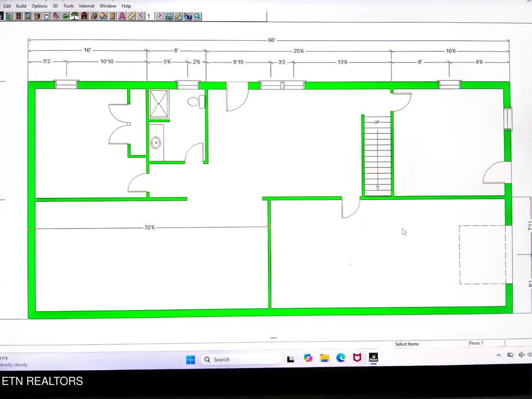Click the Floor: 1 status bar entry
Viewport: 532px width, 399px height.
[476, 343]
